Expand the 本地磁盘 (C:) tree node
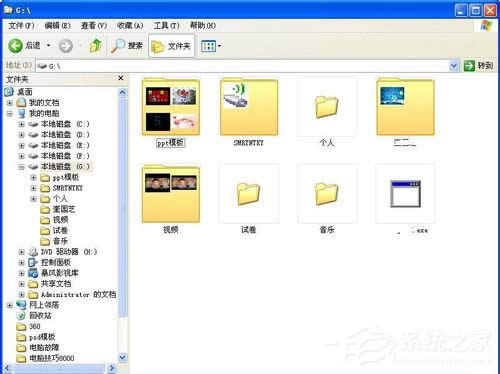This screenshot has height=374, width=500. tap(22, 124)
